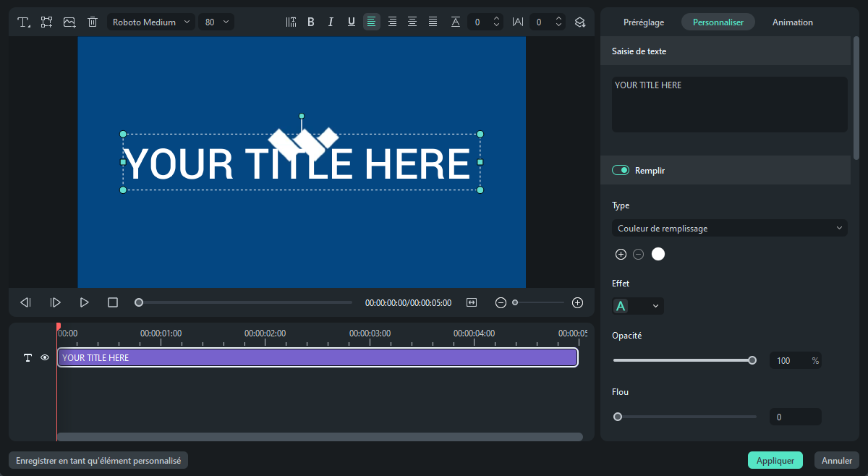Click the timeline horizontal scrollbar

pyautogui.click(x=320, y=437)
